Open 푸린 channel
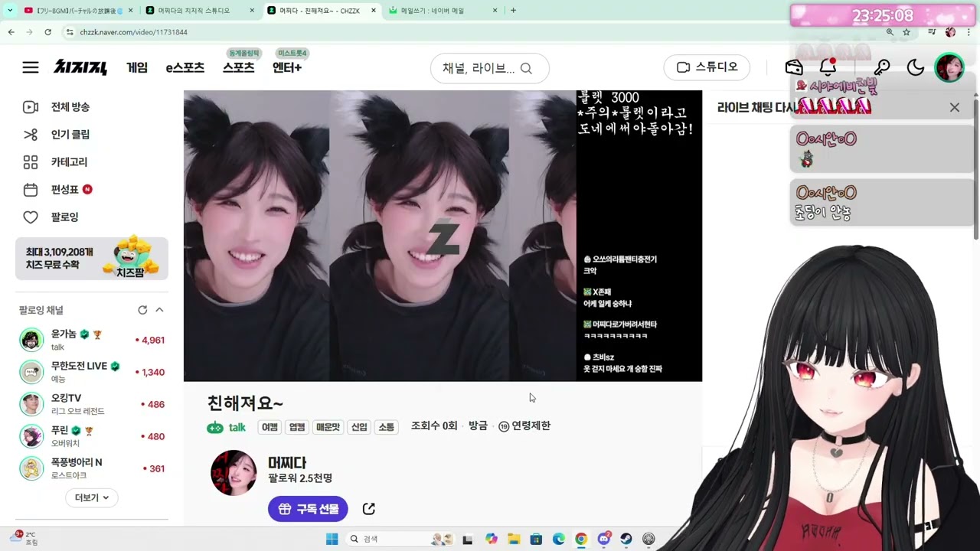Image resolution: width=980 pixels, height=551 pixels. 92,436
